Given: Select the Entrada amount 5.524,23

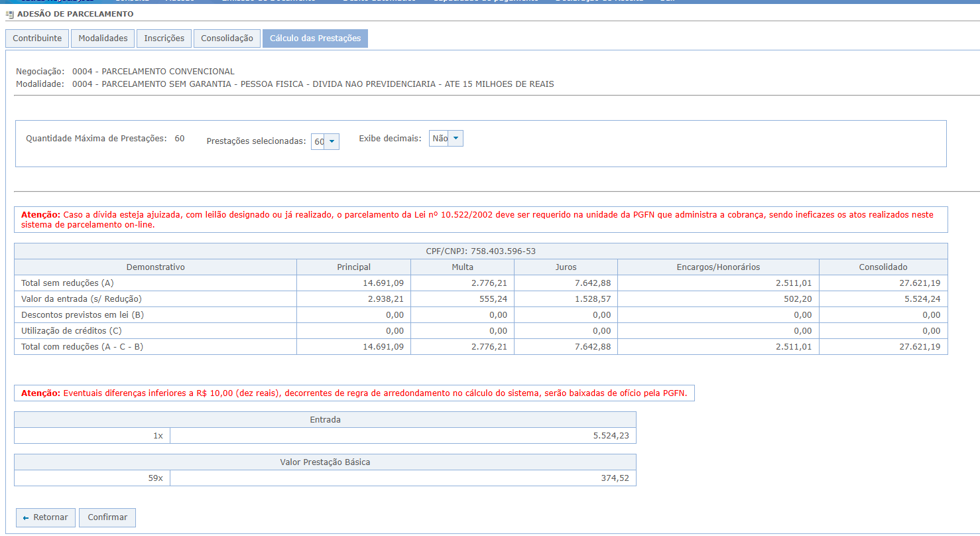Looking at the screenshot, I should [x=611, y=436].
